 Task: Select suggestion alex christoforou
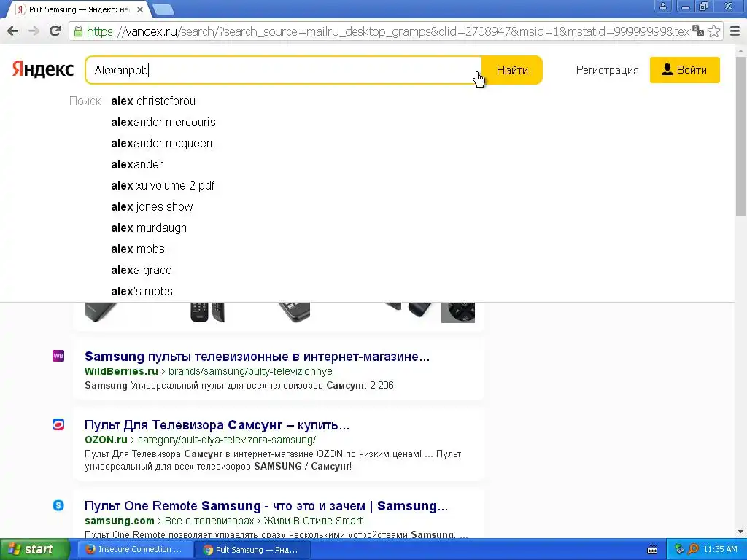pyautogui.click(x=153, y=101)
